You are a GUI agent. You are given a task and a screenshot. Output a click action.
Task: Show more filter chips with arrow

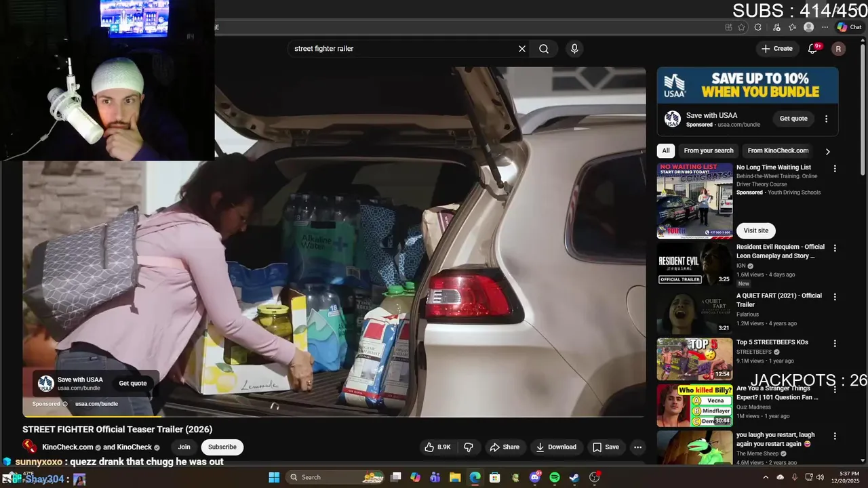pyautogui.click(x=827, y=151)
